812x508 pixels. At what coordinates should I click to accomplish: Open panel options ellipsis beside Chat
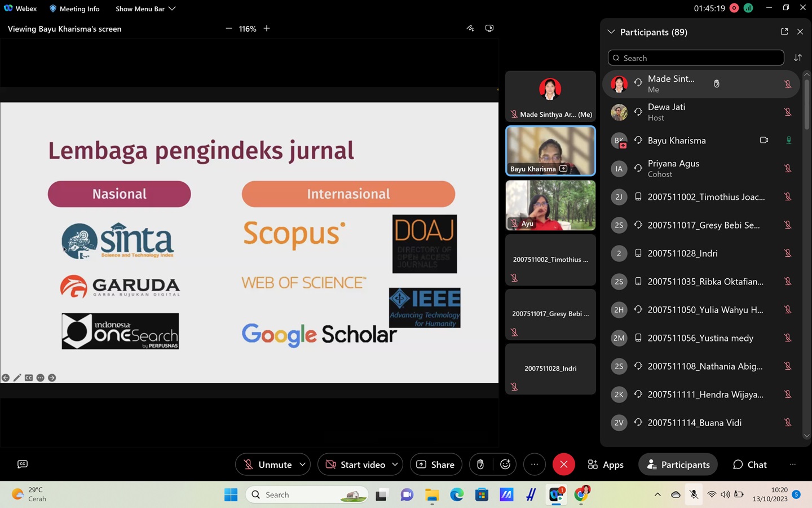click(793, 465)
